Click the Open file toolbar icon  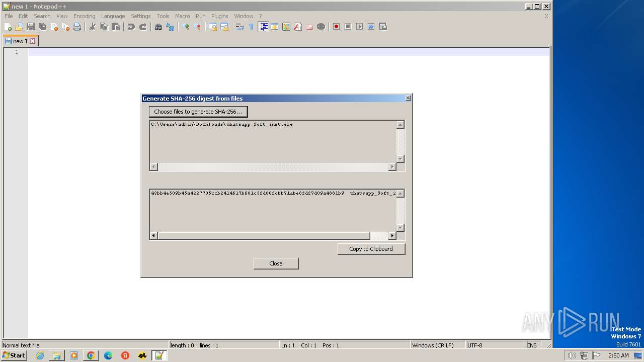tap(19, 27)
